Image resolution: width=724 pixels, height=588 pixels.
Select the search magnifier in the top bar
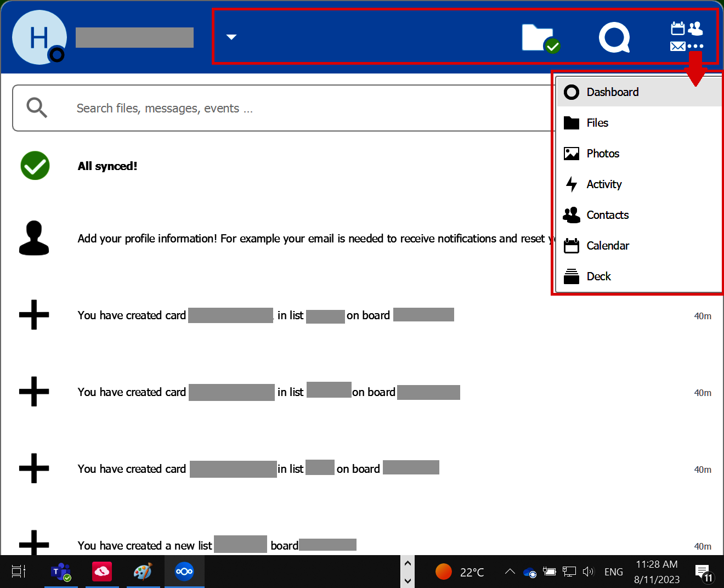(x=614, y=37)
